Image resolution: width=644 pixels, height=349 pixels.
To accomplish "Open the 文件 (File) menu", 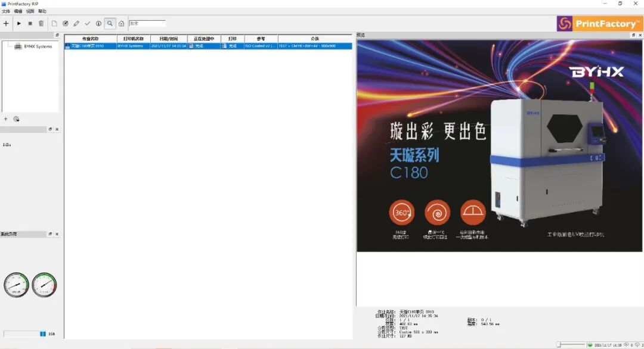I will tap(6, 11).
